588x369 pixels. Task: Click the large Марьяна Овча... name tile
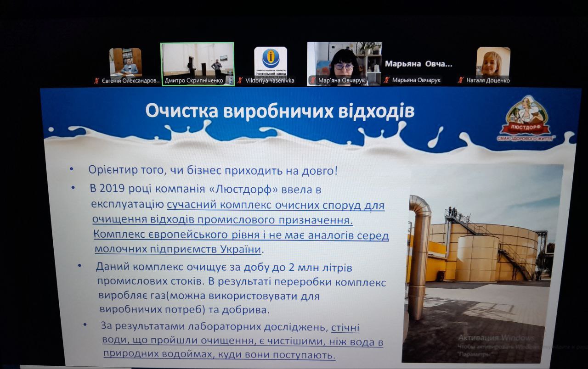pyautogui.click(x=418, y=64)
